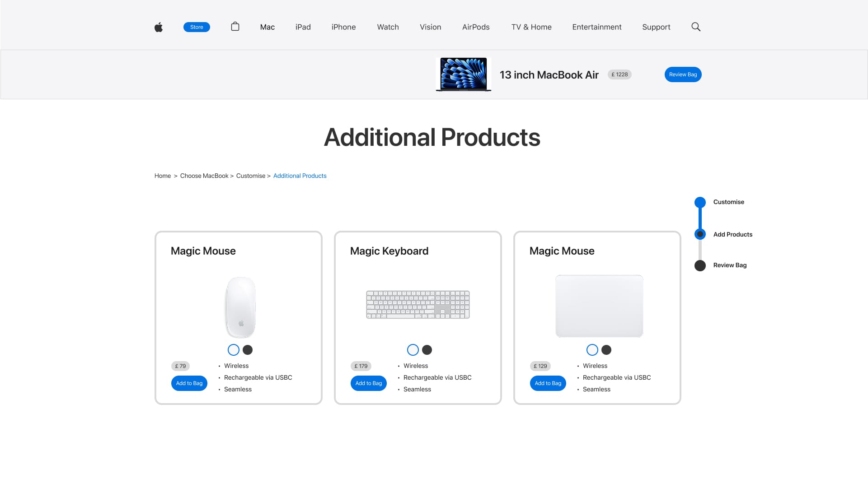This screenshot has height=488, width=868.
Task: Click the £ 129 price tag
Action: pos(540,366)
